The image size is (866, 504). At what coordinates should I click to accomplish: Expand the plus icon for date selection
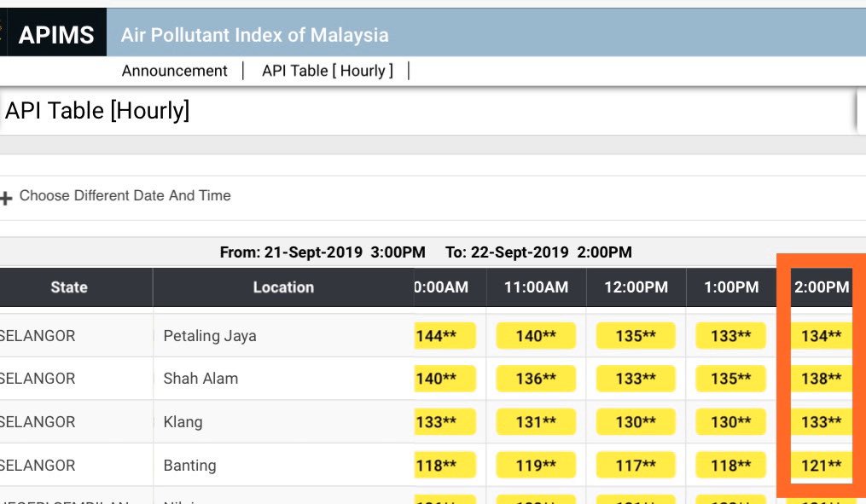[6, 198]
